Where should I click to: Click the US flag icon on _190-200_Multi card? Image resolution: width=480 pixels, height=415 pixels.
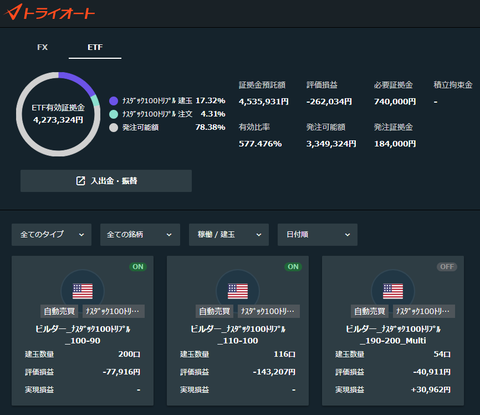point(393,291)
